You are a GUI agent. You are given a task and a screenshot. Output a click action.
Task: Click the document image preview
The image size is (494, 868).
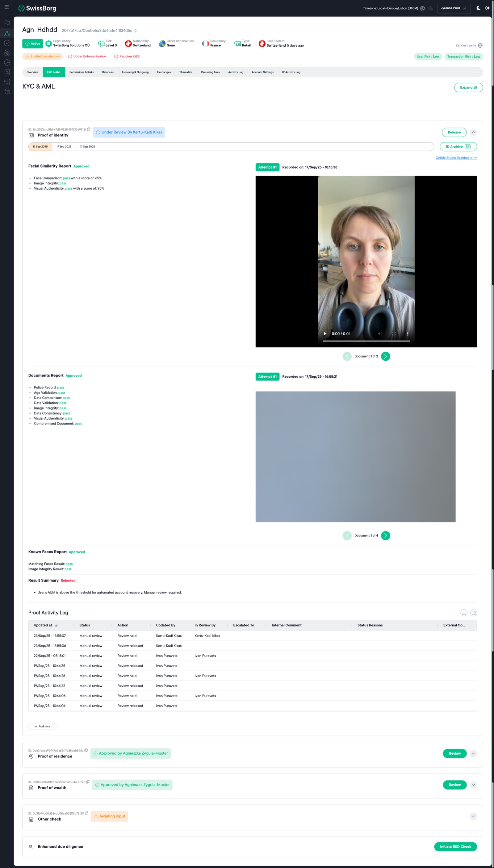355,456
